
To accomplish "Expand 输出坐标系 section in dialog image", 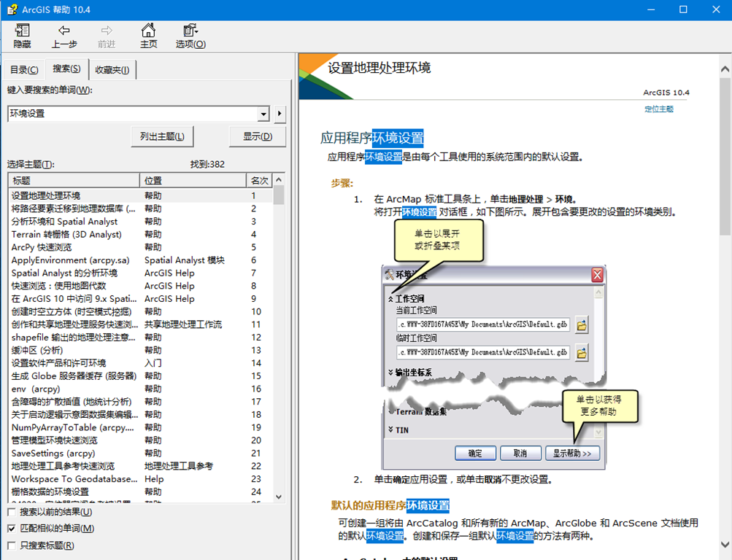I will point(390,372).
